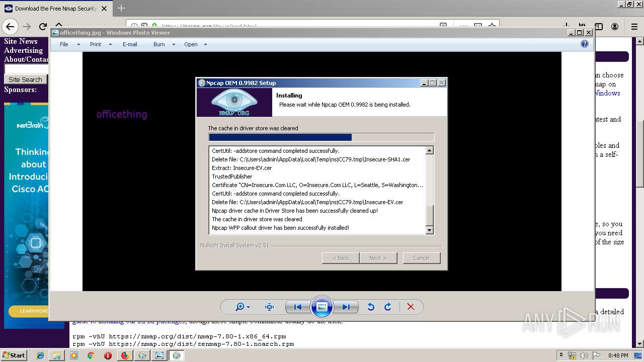Select 'Npcap WFP callout driver' log line
Viewport: 644px width, 362px height.
280,228
